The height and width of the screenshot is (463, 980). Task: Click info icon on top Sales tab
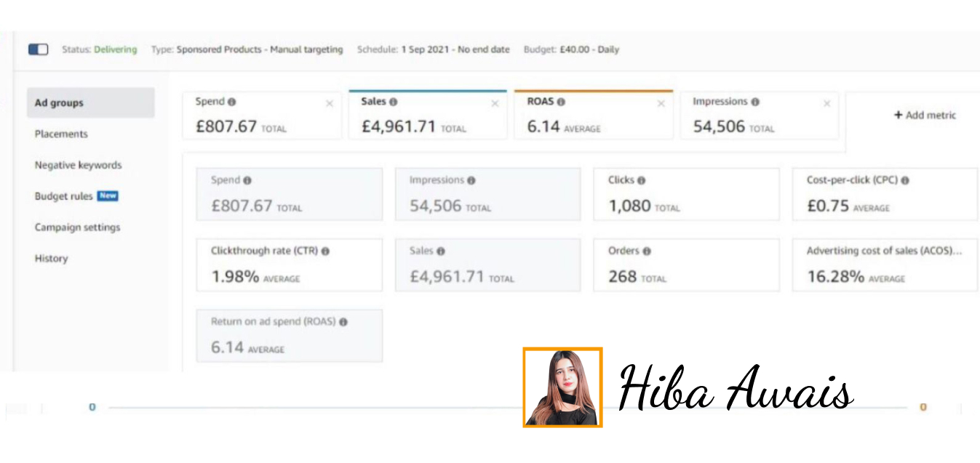point(394,102)
